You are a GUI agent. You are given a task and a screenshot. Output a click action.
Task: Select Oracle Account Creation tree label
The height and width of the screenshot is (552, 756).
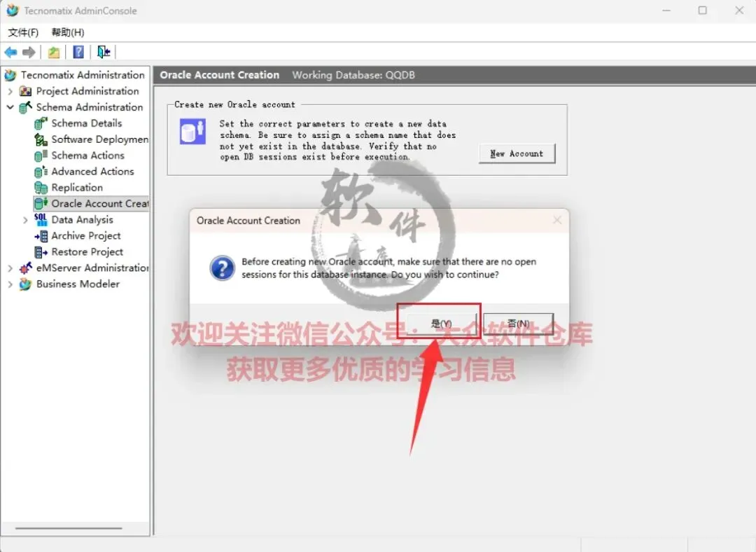(x=100, y=204)
